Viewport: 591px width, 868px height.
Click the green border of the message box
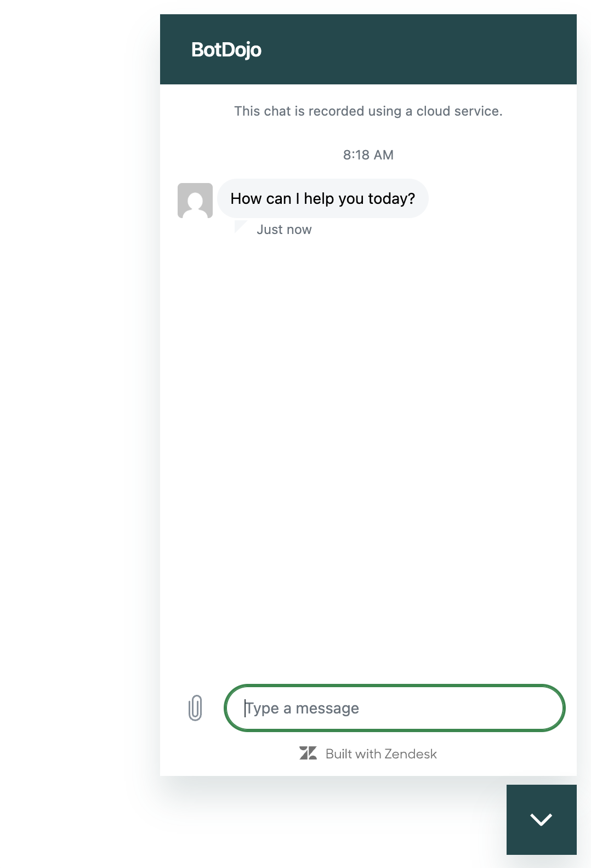395,686
